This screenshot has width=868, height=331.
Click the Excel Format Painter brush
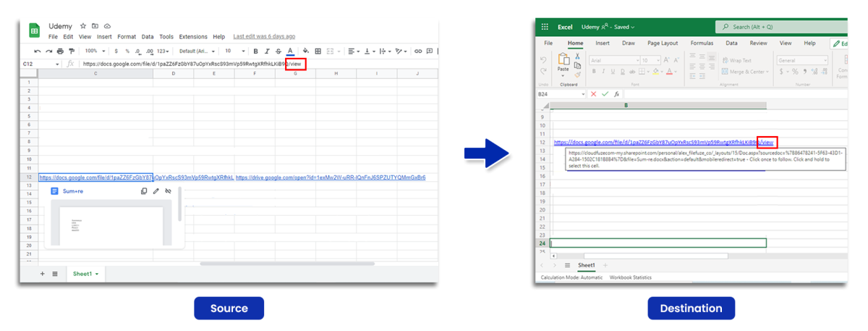[577, 75]
